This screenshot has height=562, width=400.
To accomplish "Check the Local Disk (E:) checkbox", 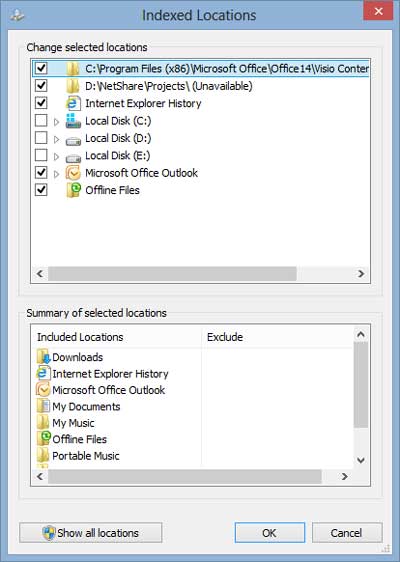I will [41, 155].
